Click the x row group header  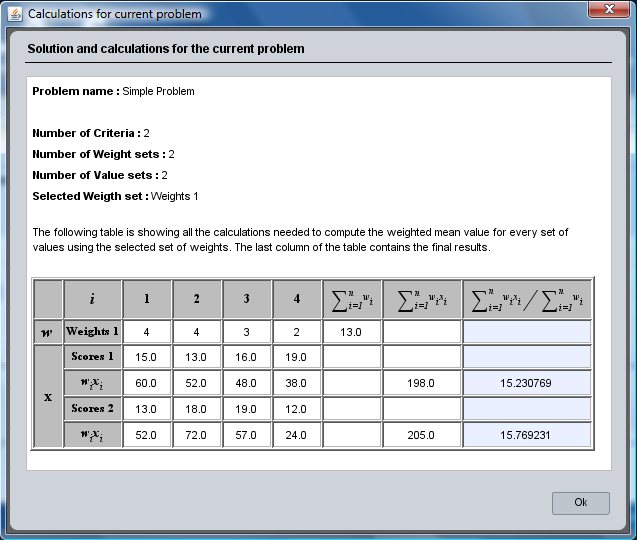click(x=48, y=396)
